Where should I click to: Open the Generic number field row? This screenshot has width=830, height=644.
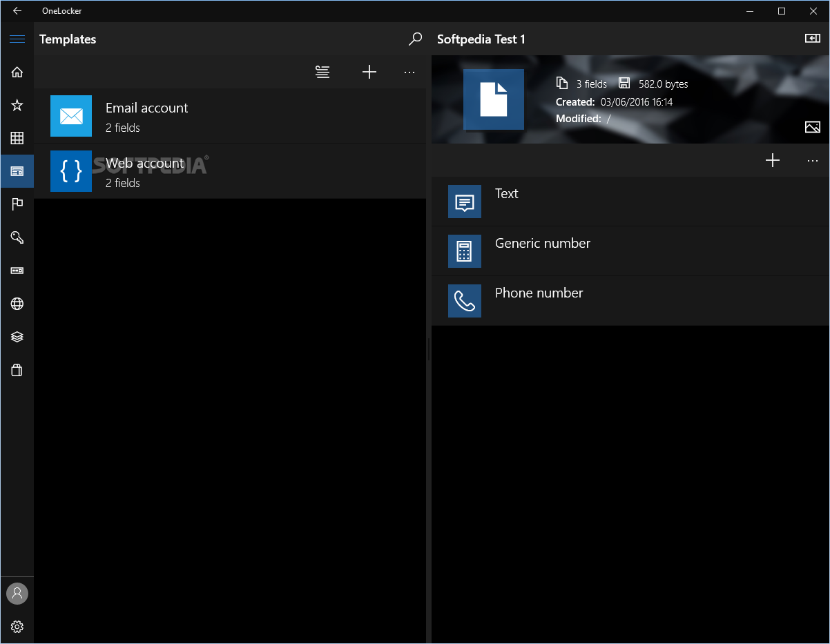coord(630,251)
